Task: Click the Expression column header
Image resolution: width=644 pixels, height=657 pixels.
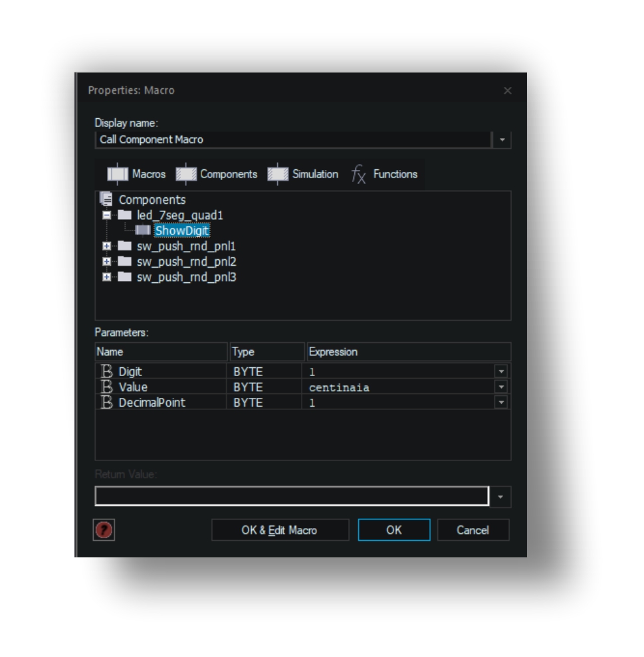Action: pyautogui.click(x=409, y=351)
